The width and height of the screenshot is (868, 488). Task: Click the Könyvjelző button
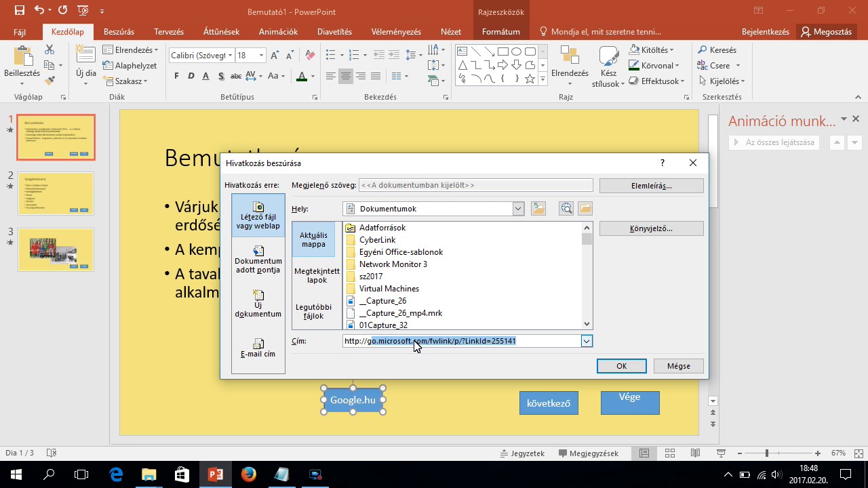click(651, 228)
